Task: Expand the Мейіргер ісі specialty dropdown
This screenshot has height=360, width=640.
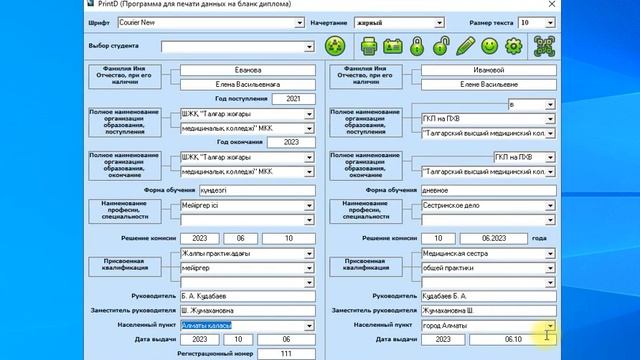Action: tap(309, 206)
